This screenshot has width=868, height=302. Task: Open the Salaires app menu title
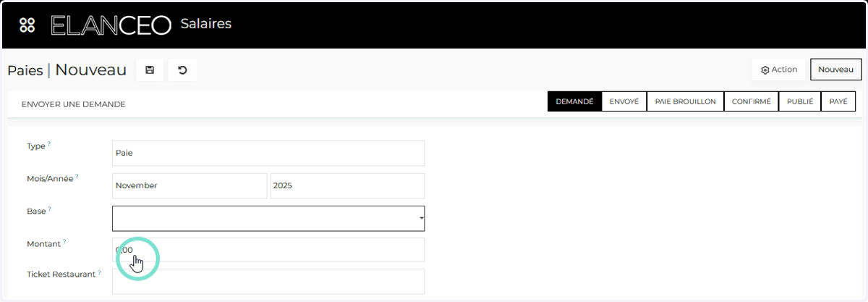point(205,24)
